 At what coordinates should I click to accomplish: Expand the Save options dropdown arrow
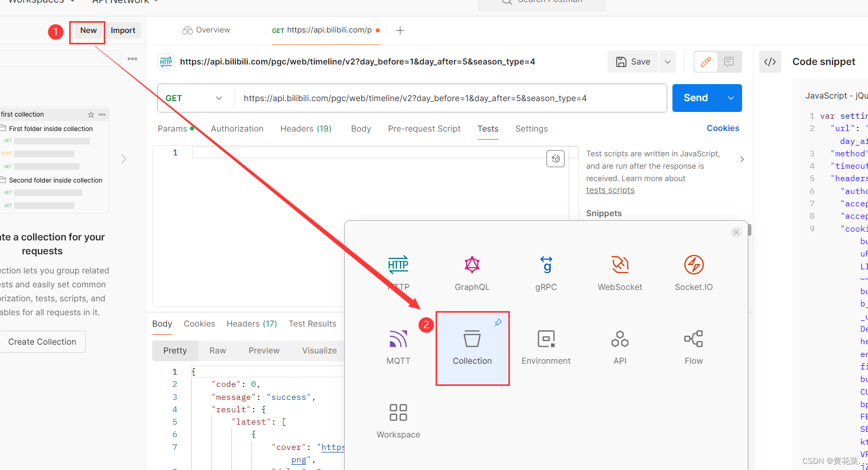click(668, 62)
